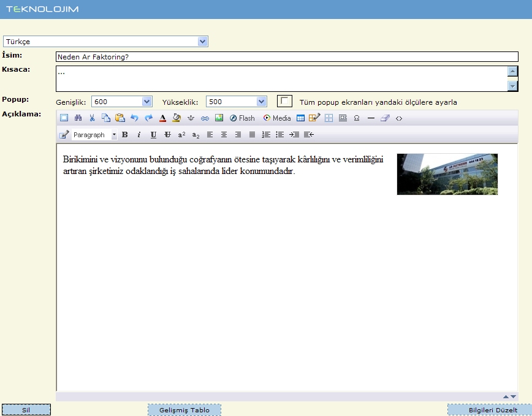The height and width of the screenshot is (416, 532).
Task: Click the fullscreen editor icon
Action: (64, 118)
